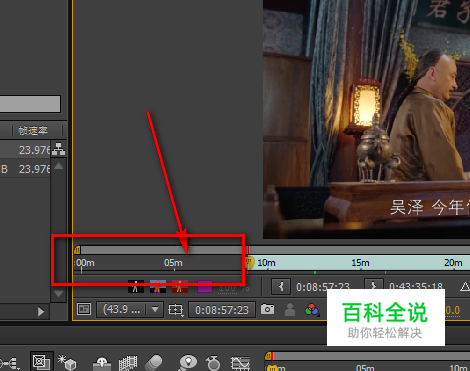Screen dimensions: 470x371
Task: Click the layer panel current-time indicator marker
Action: (249, 263)
